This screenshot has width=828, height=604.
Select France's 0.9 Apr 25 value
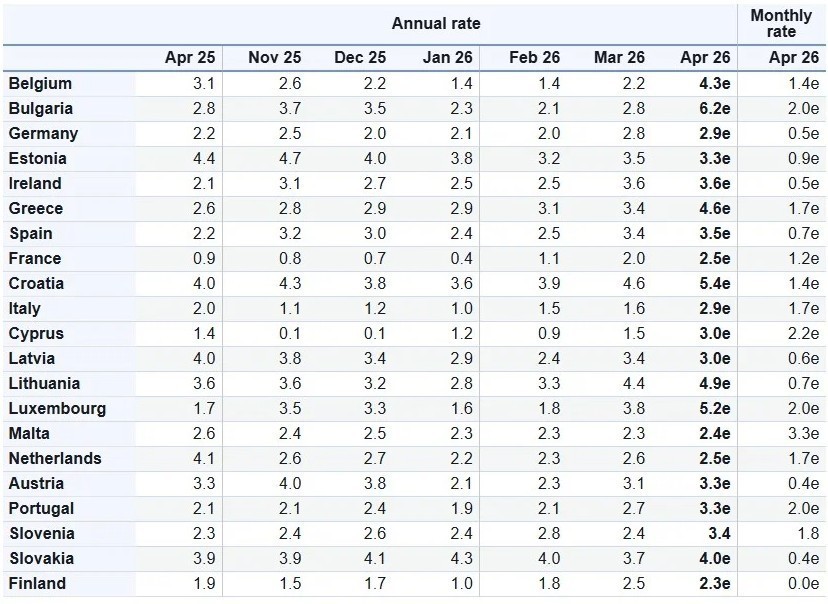point(202,259)
